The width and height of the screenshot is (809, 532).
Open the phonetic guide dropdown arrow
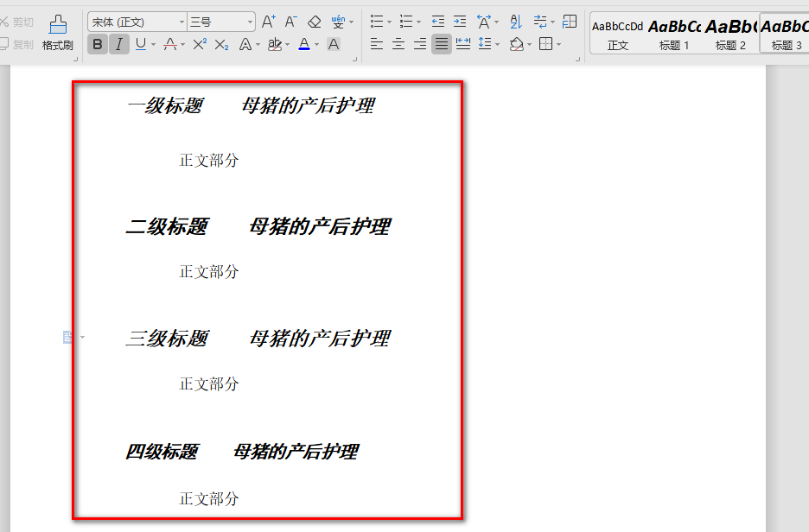coord(352,22)
